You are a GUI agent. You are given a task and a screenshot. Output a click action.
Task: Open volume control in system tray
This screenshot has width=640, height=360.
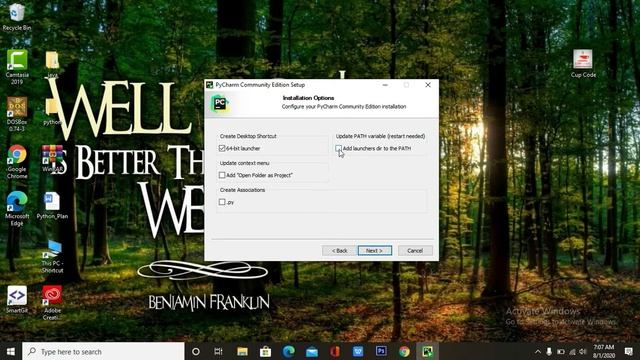[x=583, y=351]
